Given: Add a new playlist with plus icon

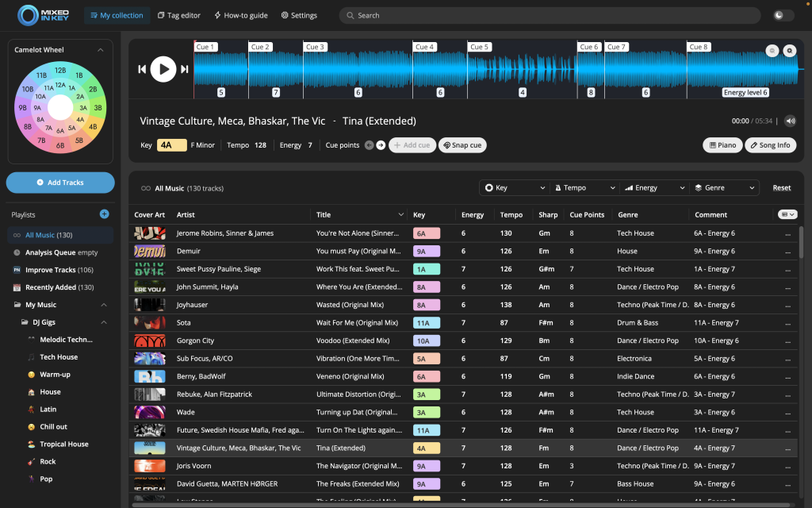Looking at the screenshot, I should coord(104,214).
